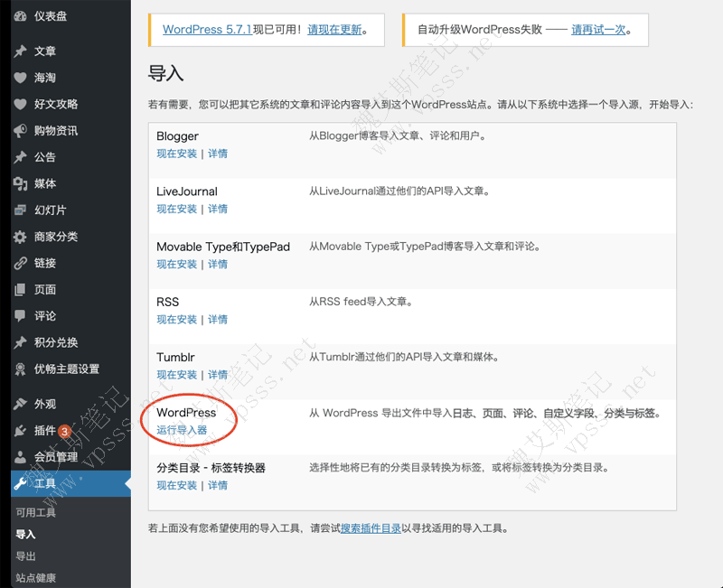Click the 请现在更新 link
723x588 pixels.
(334, 30)
